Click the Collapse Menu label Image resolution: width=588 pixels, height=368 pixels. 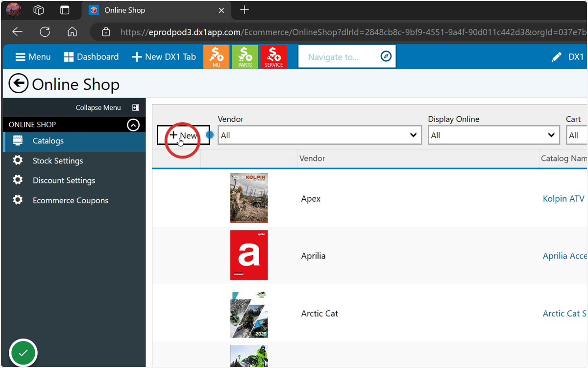point(98,107)
